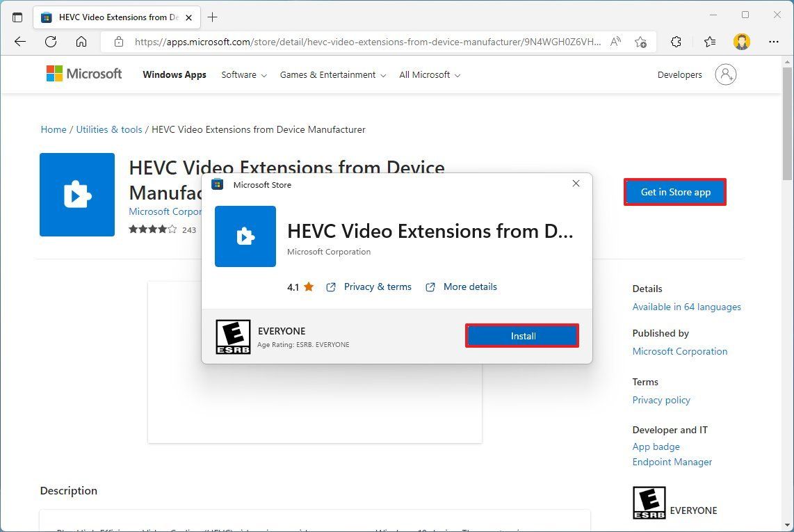Add this page to favorites via address bar star

640,42
